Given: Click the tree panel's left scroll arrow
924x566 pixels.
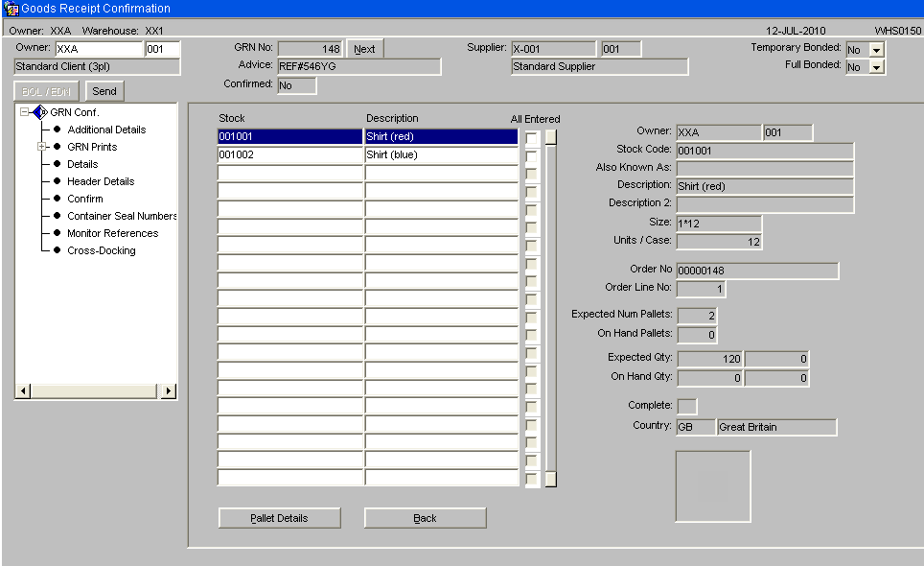Looking at the screenshot, I should click(x=23, y=390).
